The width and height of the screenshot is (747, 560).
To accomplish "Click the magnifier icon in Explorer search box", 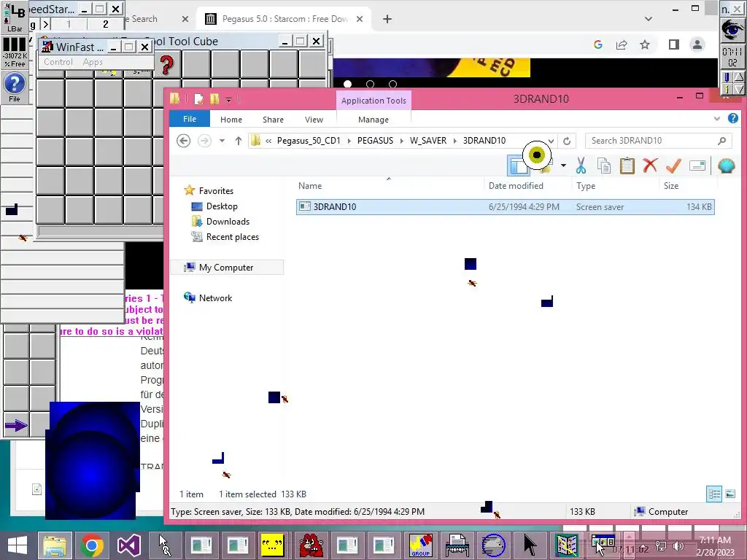I will tap(721, 141).
